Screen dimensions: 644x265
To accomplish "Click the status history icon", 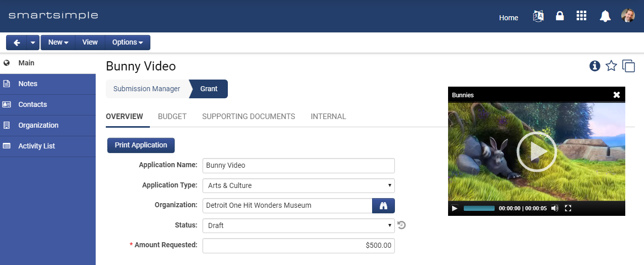I will point(401,225).
